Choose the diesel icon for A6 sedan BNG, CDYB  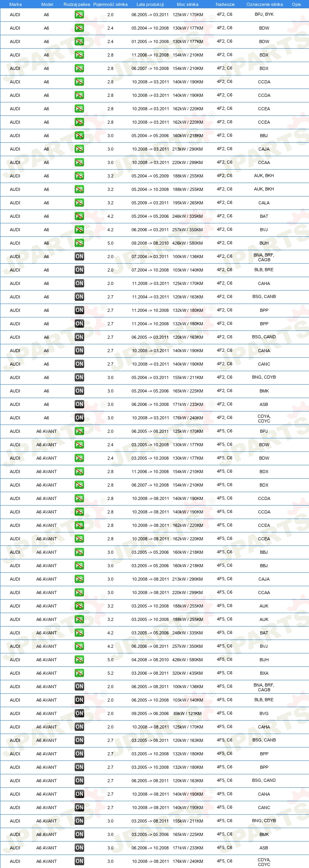tap(79, 377)
